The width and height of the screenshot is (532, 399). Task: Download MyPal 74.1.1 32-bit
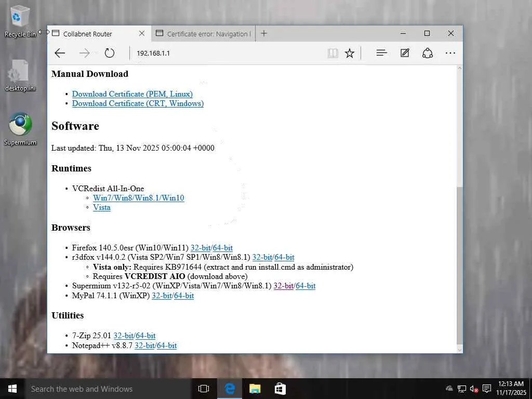click(162, 296)
